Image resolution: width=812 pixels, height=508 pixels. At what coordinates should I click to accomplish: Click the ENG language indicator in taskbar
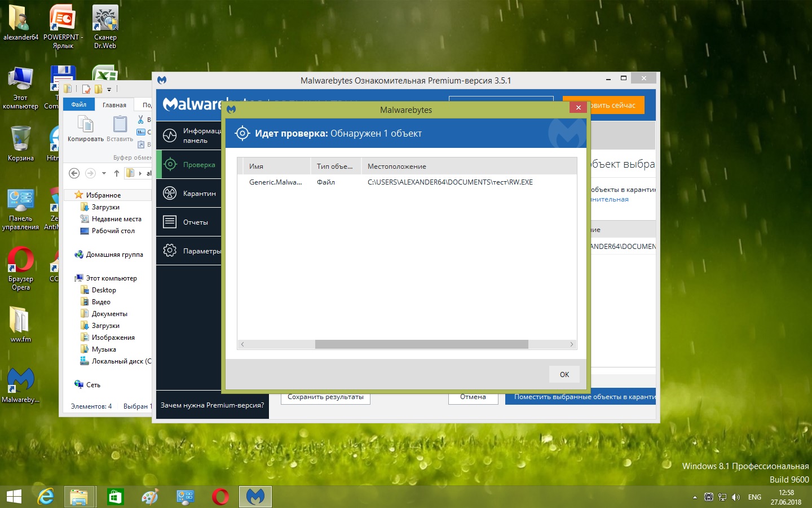pyautogui.click(x=754, y=497)
